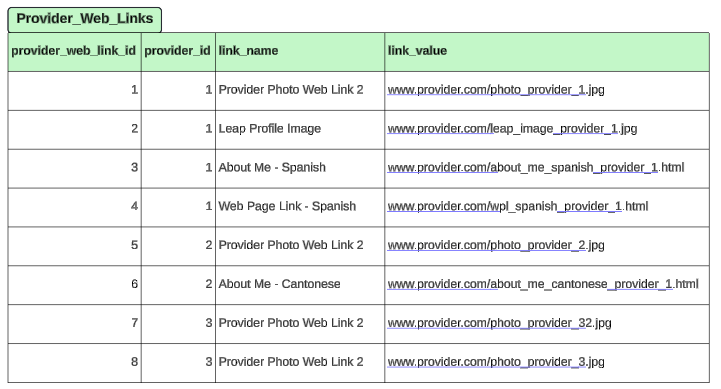Open the photo_provider_32.jpg link
721x389 pixels.
499,323
